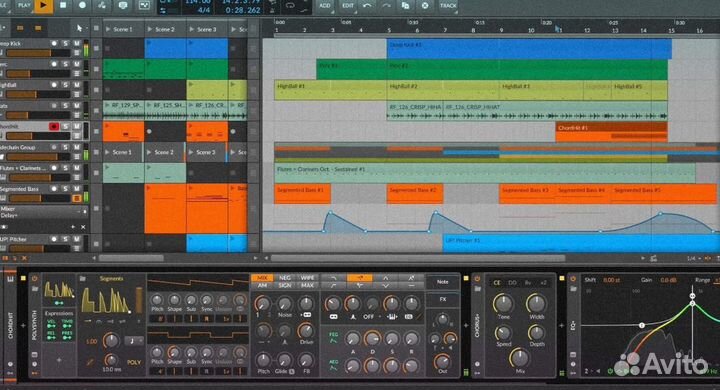Open the EDIT menu dropdown
The image size is (720, 390).
point(348,6)
